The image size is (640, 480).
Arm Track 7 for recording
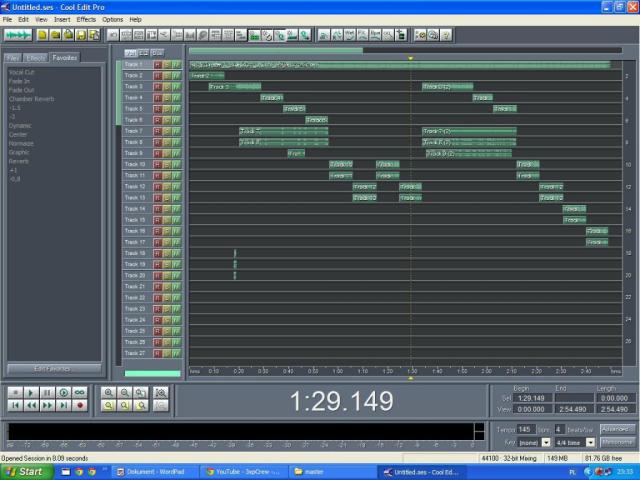tap(158, 131)
